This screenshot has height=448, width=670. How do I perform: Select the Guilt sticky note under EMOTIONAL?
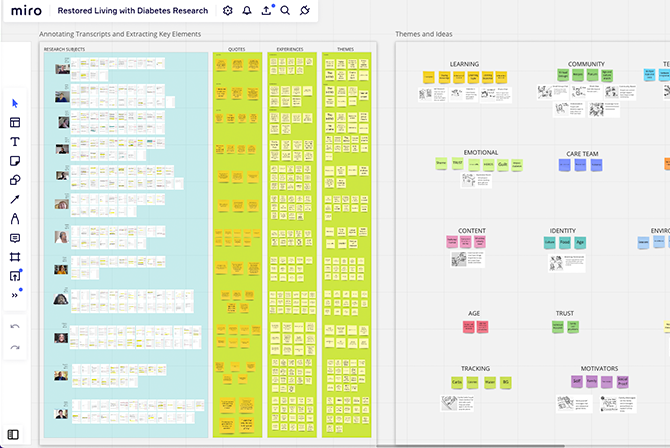tap(503, 165)
